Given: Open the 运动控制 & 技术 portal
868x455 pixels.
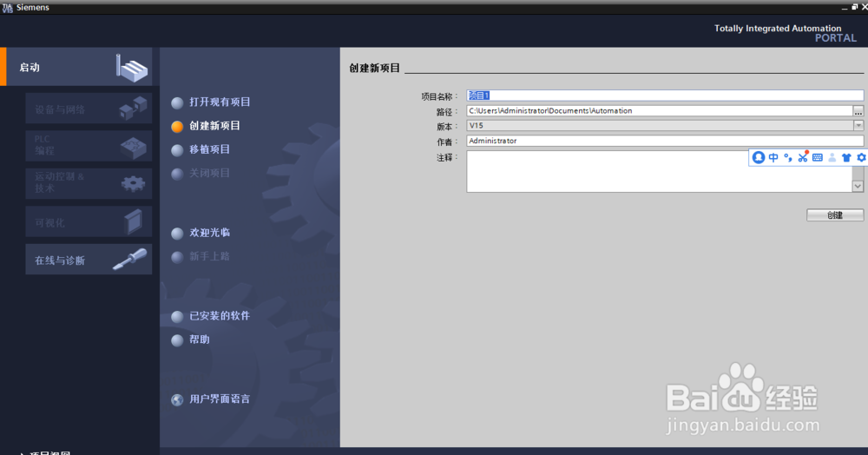Looking at the screenshot, I should [x=89, y=183].
